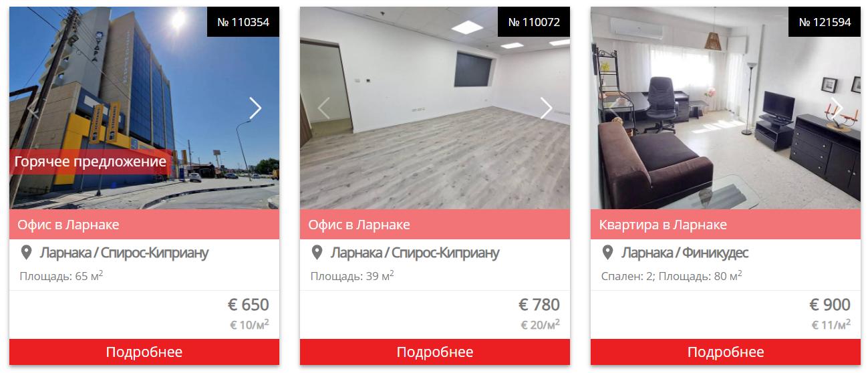Open Офис в Ларнаке title for 39 м² listing
868x373 pixels.
point(359,225)
